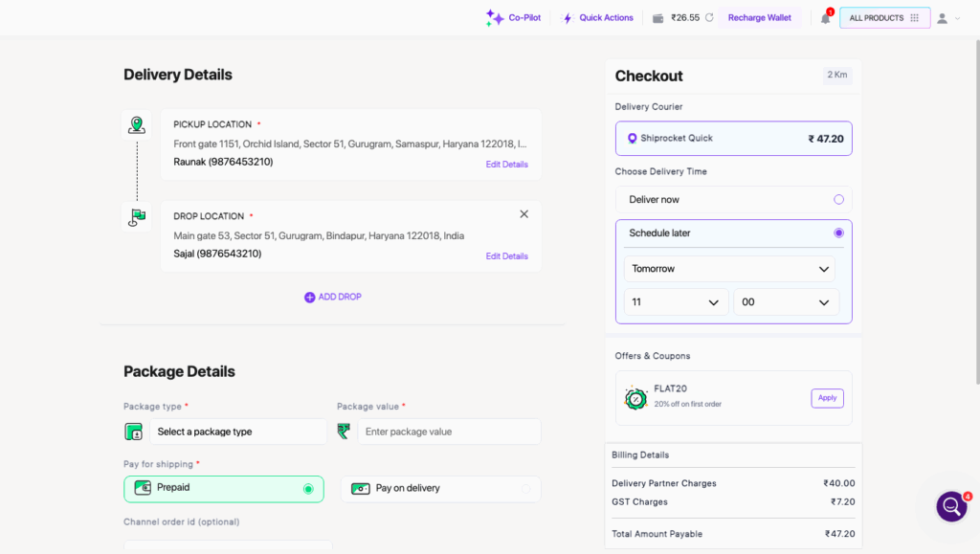Refresh the wallet balance
Viewport: 980px width, 554px height.
point(709,17)
